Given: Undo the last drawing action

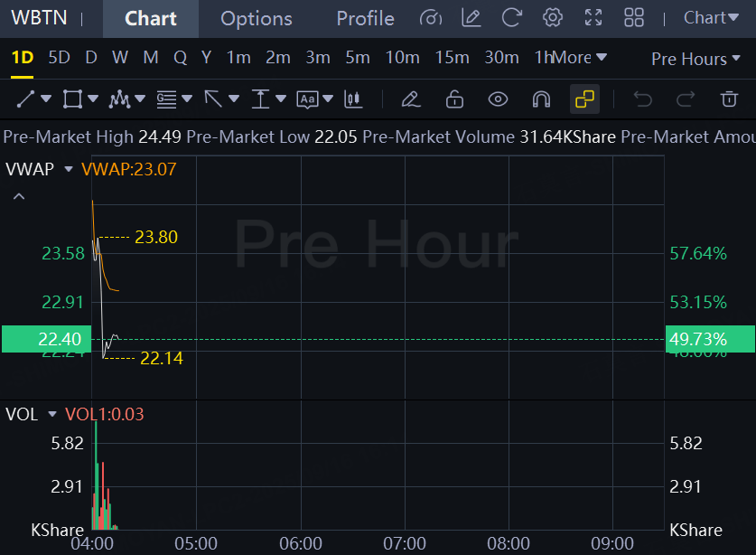Looking at the screenshot, I should coord(643,99).
